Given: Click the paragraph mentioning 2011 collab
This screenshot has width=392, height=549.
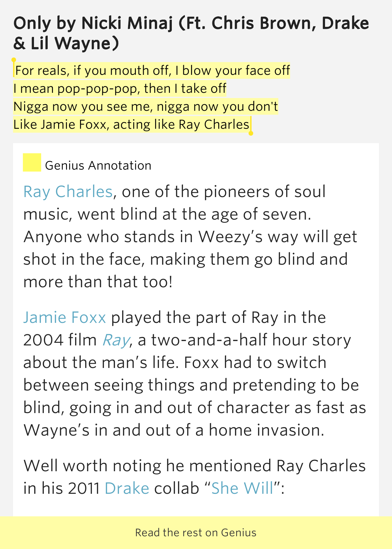Looking at the screenshot, I should [x=195, y=477].
